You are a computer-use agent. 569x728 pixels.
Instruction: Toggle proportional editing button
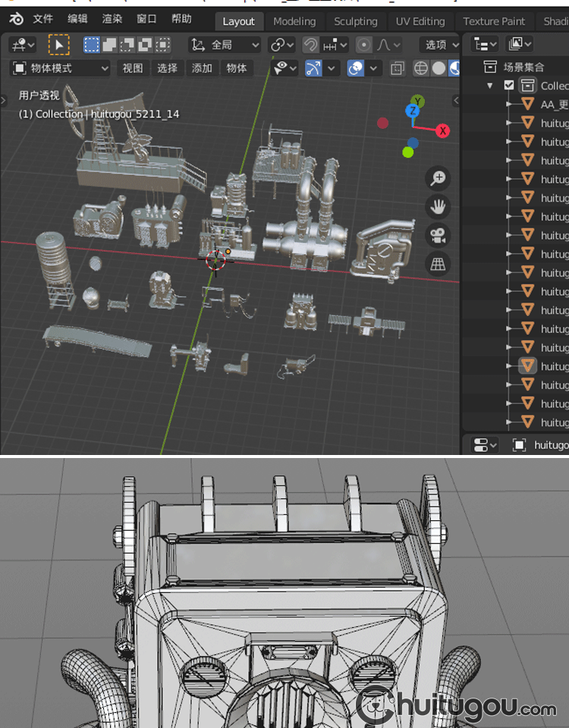[x=364, y=45]
